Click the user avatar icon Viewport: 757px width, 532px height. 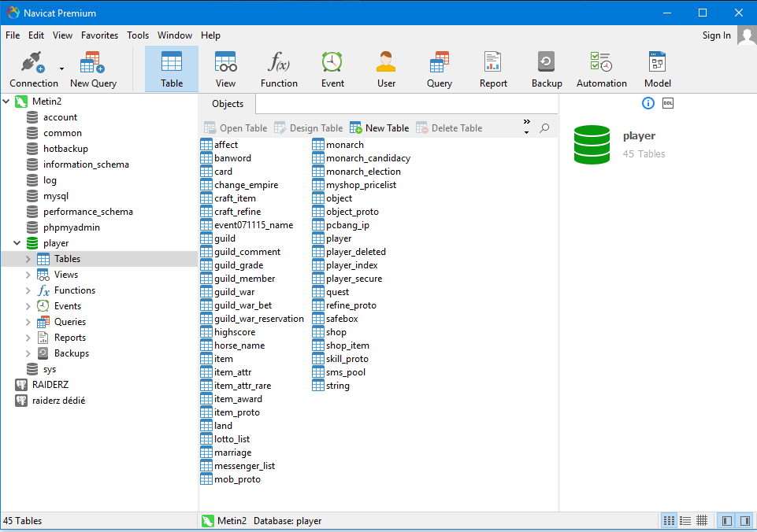click(x=747, y=35)
